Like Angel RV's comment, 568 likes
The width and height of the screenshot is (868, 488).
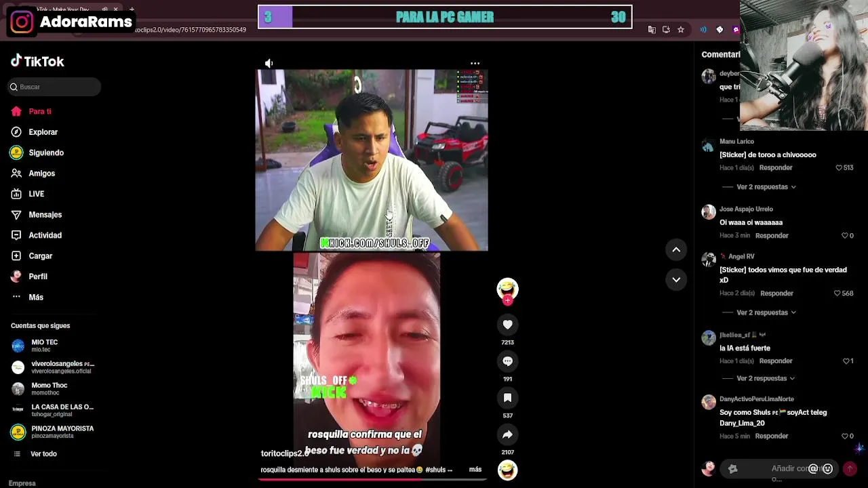click(x=837, y=293)
